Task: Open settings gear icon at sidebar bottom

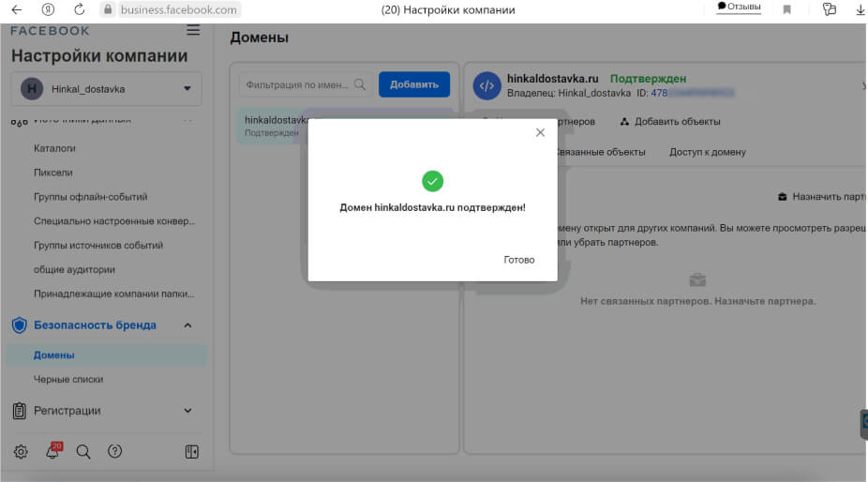Action: pyautogui.click(x=21, y=452)
